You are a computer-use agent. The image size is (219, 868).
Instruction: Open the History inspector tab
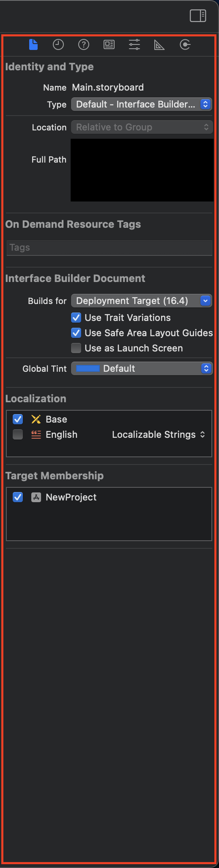point(58,44)
